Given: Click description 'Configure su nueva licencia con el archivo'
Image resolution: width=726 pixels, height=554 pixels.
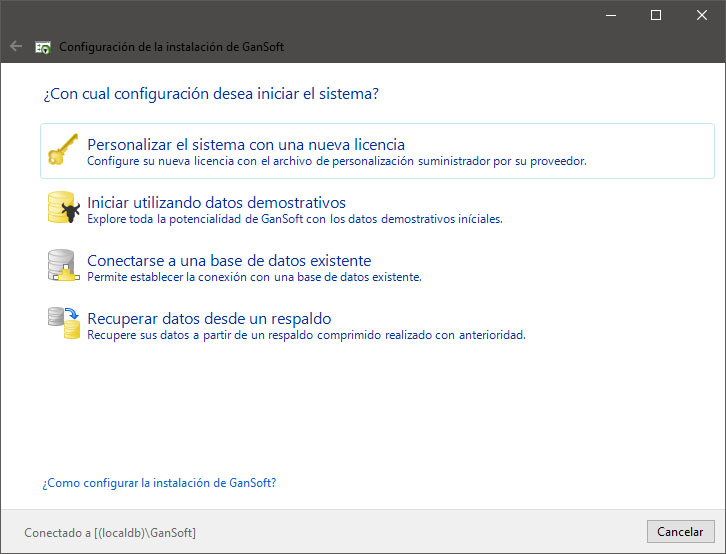Looking at the screenshot, I should point(200,161).
